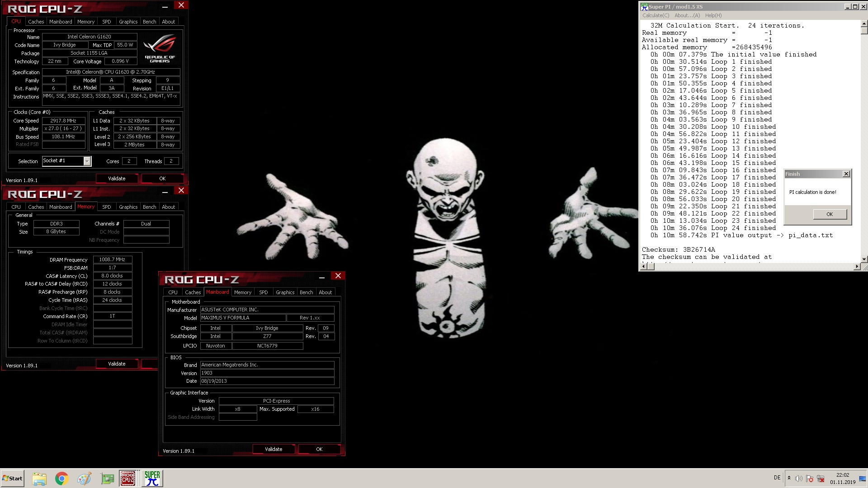This screenshot has height=488, width=868.
Task: Switch to Caches tab in top CPU-Z
Action: click(x=36, y=22)
